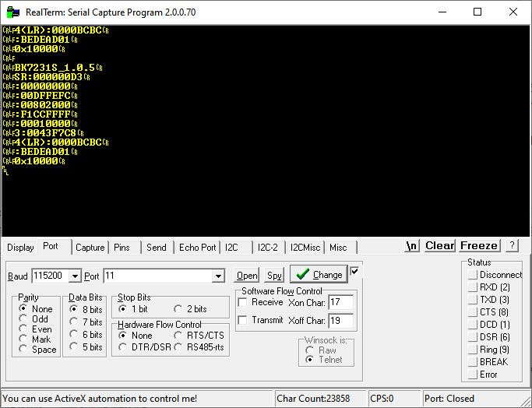Viewport: 532px width, 408px height.
Task: Clear the terminal display
Action: [x=440, y=245]
